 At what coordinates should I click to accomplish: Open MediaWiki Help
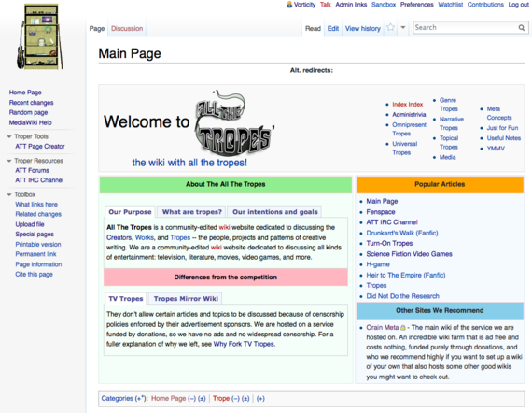[x=30, y=122]
